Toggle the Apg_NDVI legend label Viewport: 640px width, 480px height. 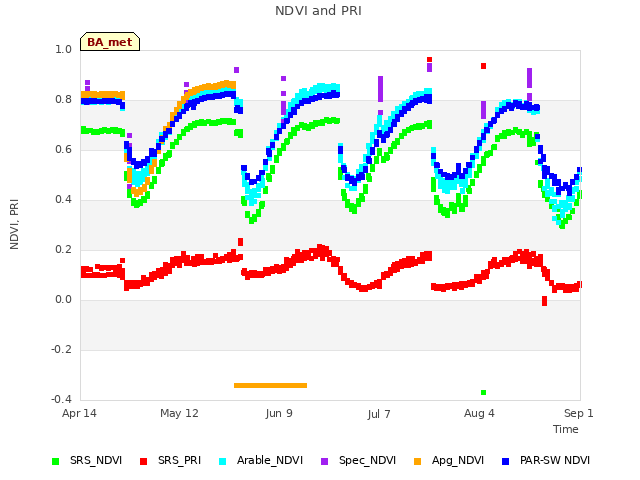(458, 460)
